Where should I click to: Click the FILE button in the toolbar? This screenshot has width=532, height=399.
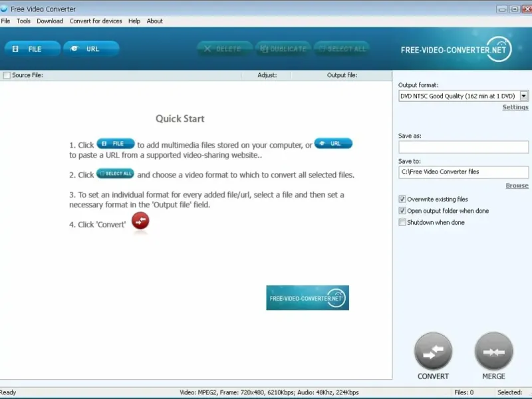(x=32, y=49)
